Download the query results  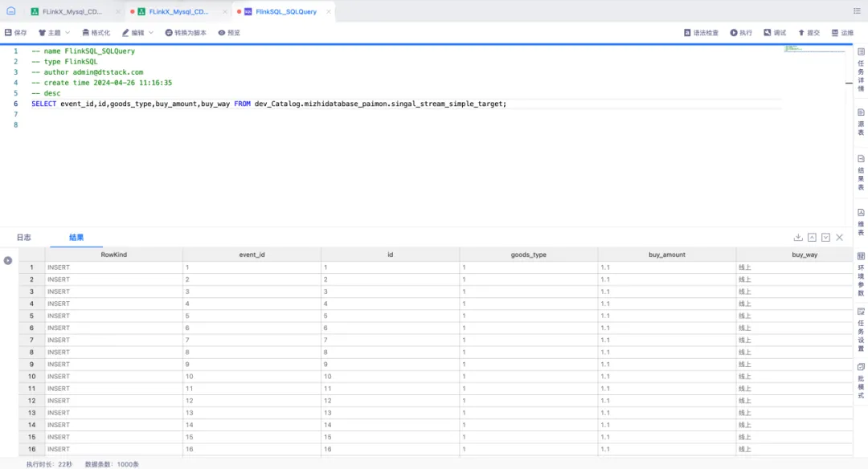pyautogui.click(x=798, y=238)
